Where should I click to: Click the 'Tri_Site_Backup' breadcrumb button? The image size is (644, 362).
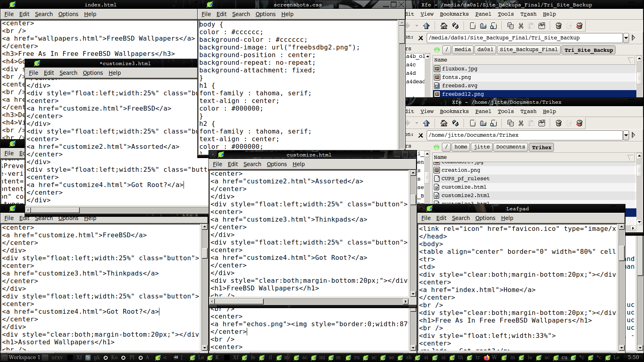click(x=588, y=50)
